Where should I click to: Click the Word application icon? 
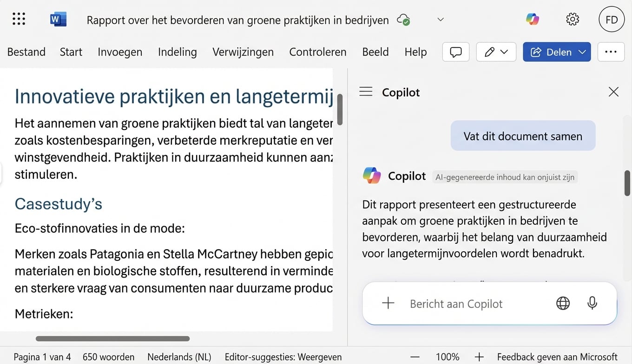pyautogui.click(x=58, y=19)
